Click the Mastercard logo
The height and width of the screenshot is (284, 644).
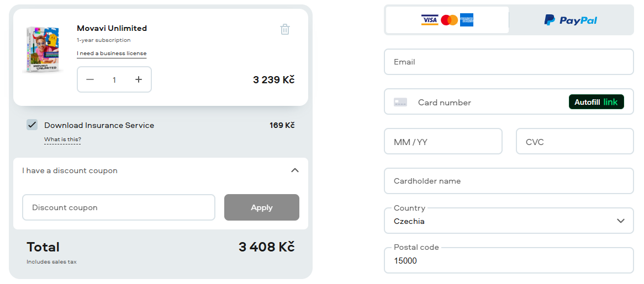click(449, 20)
